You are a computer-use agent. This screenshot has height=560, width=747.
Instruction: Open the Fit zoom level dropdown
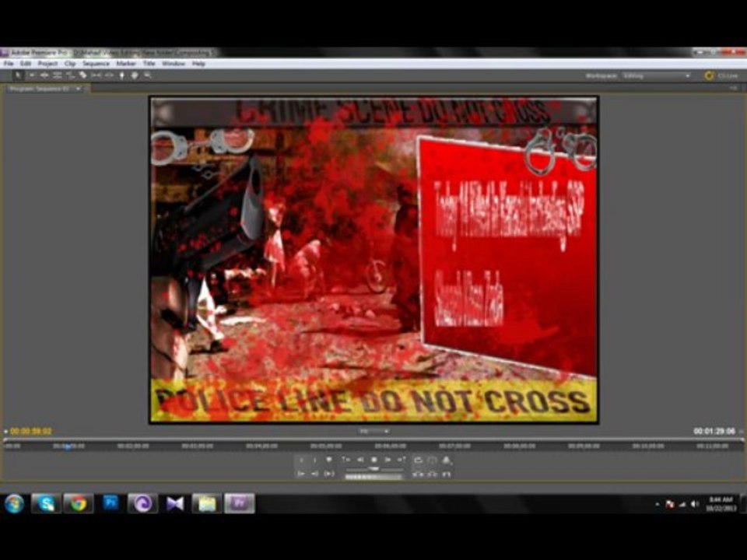click(374, 432)
